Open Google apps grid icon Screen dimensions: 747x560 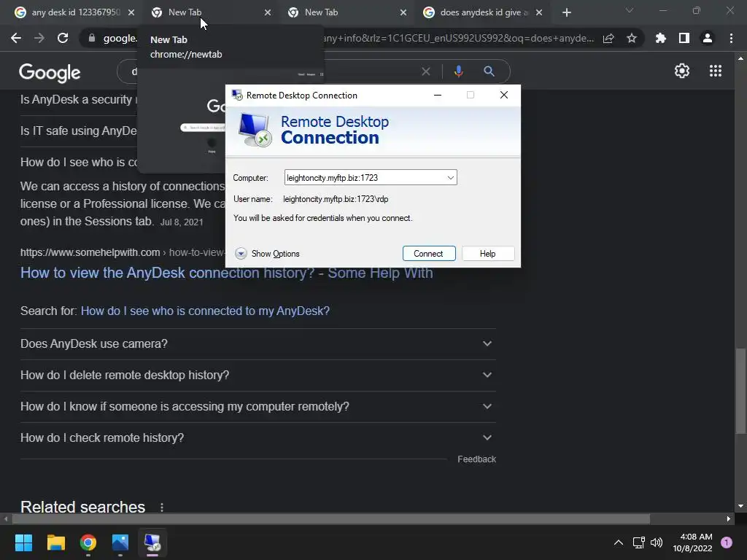pos(716,71)
